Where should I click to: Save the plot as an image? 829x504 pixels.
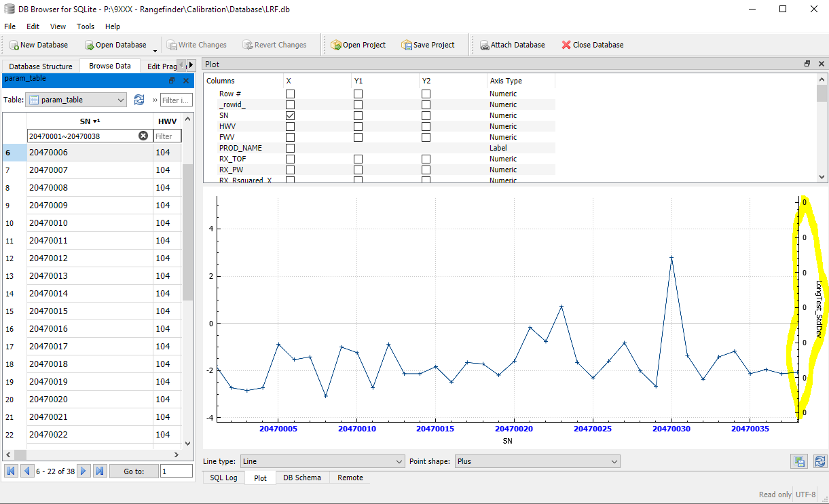coord(800,461)
